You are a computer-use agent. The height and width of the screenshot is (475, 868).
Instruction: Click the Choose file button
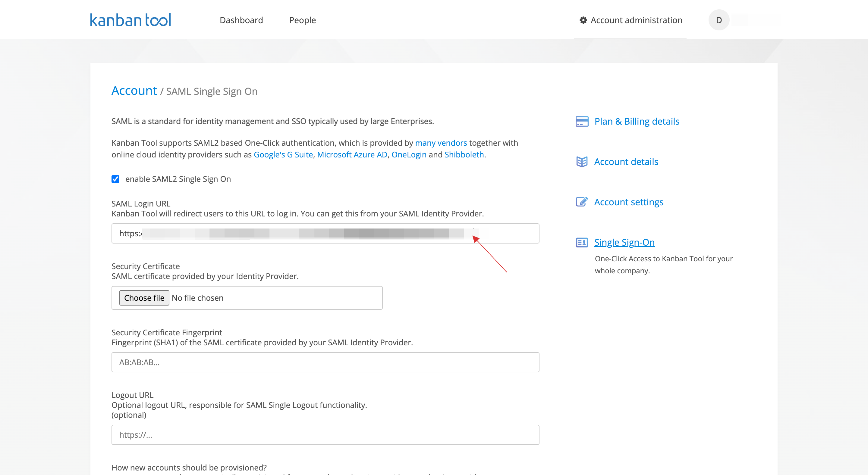point(143,298)
